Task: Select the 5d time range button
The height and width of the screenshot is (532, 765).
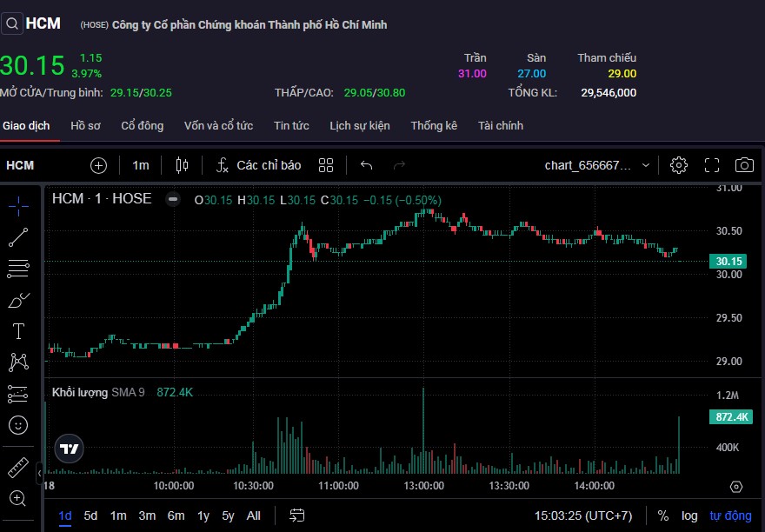Action: (90, 515)
